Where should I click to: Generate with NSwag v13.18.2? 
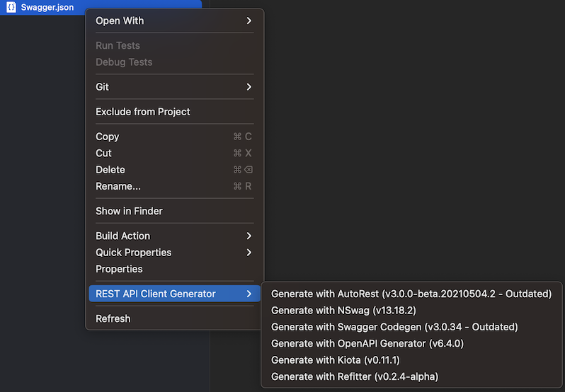(x=411, y=311)
